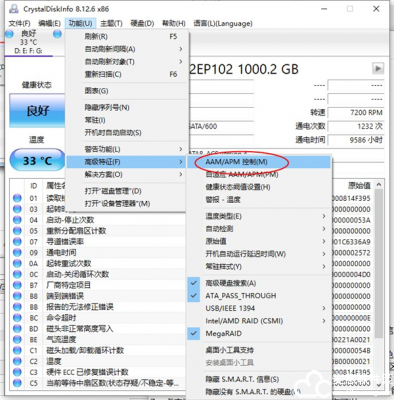Viewport: 394px width, 400px height.
Task: Expand the 自动刷新间隔(A) submenu
Action: click(x=126, y=49)
